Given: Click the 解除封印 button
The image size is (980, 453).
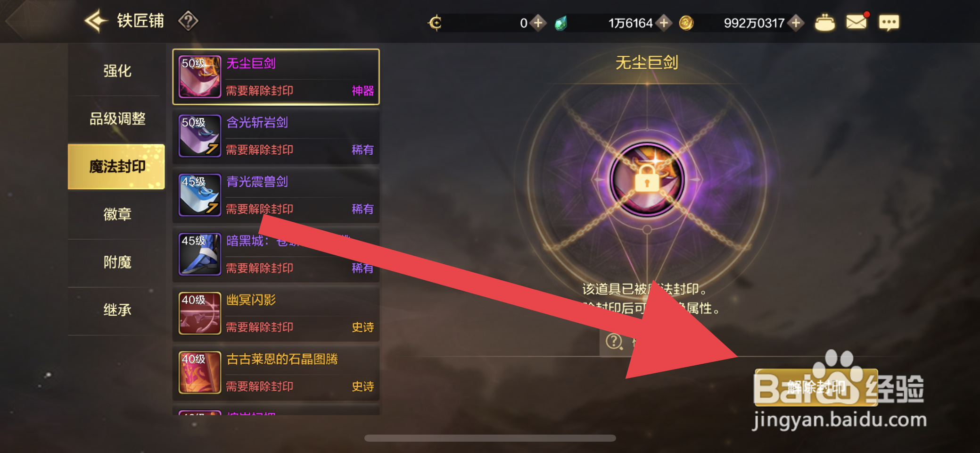Looking at the screenshot, I should tap(816, 387).
